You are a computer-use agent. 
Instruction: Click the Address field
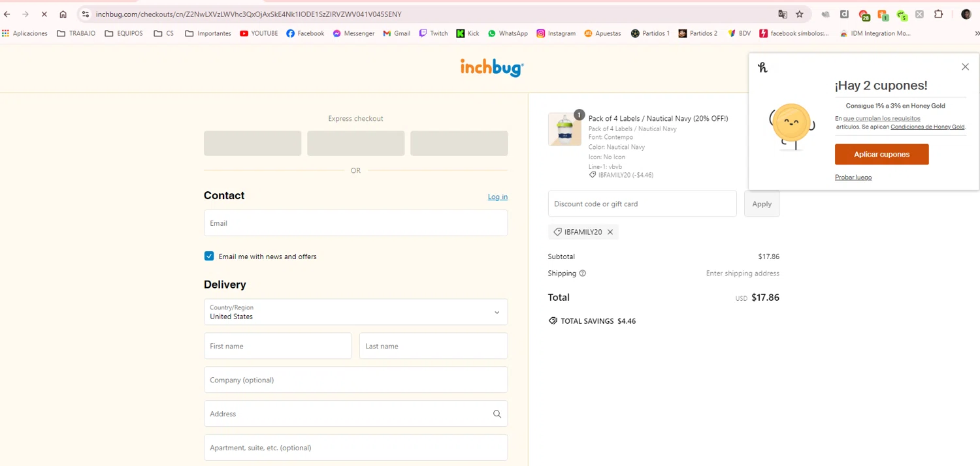(x=355, y=414)
